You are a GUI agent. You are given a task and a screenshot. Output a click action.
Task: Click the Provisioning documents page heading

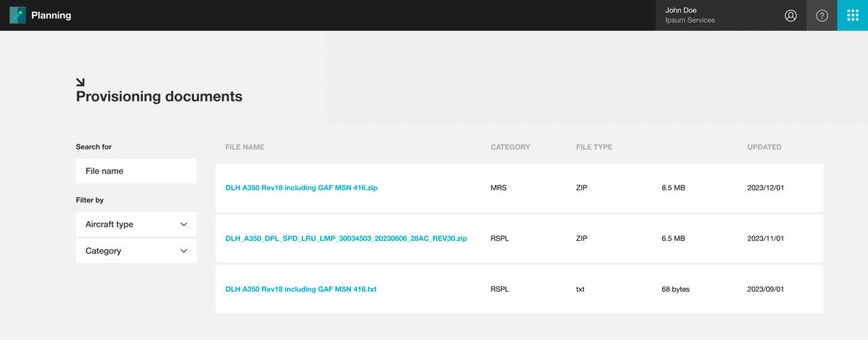point(159,96)
